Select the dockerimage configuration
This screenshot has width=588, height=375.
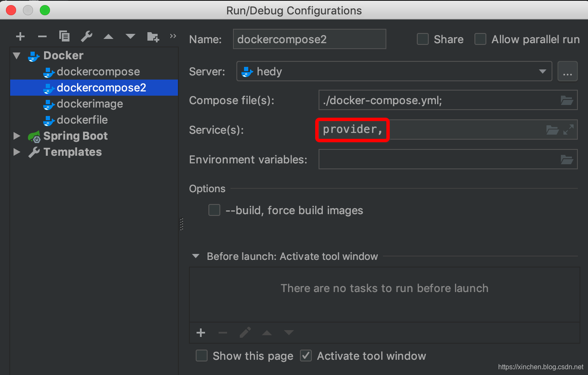90,104
